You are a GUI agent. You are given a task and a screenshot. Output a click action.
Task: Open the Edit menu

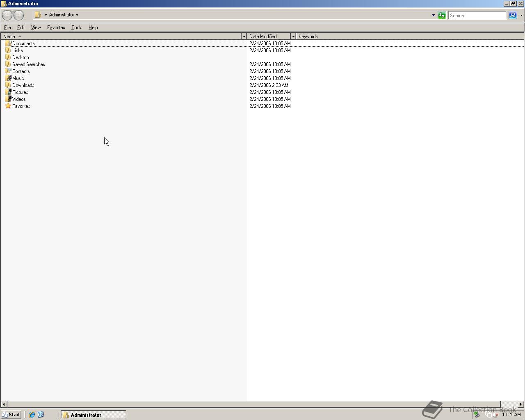(21, 27)
